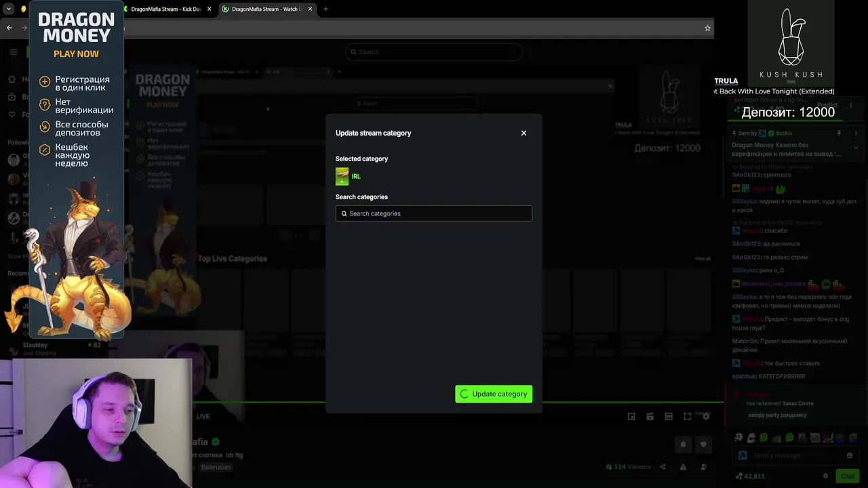Click BotRix sender name in pinned message
This screenshot has width=868, height=488.
point(784,134)
